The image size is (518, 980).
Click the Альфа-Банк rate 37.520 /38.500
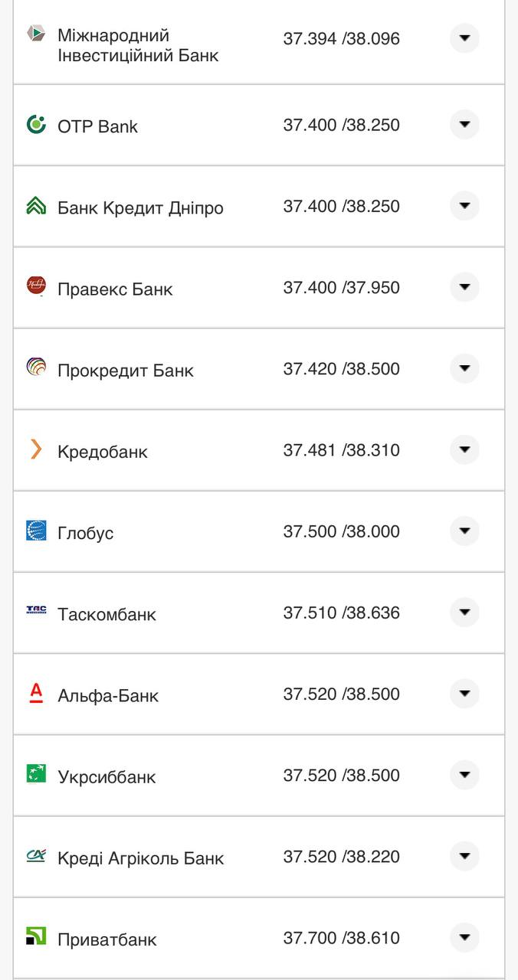(341, 694)
